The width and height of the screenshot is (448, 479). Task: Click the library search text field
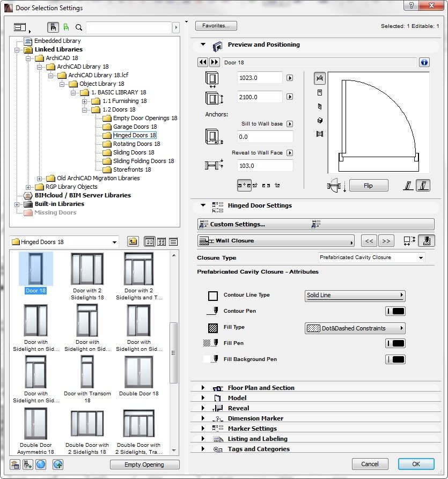(129, 27)
